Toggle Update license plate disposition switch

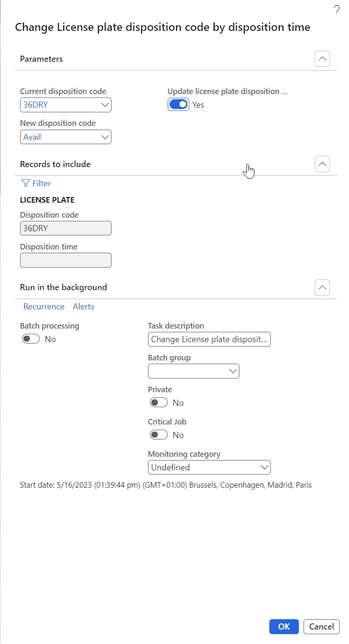tap(178, 105)
